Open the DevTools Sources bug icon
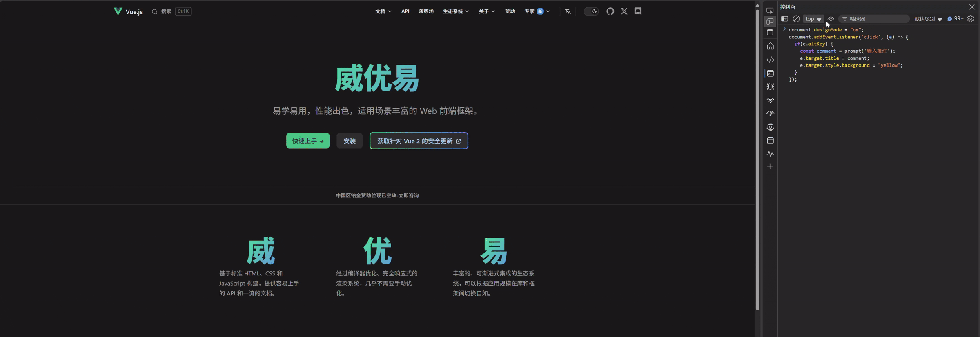980x337 pixels. (770, 86)
